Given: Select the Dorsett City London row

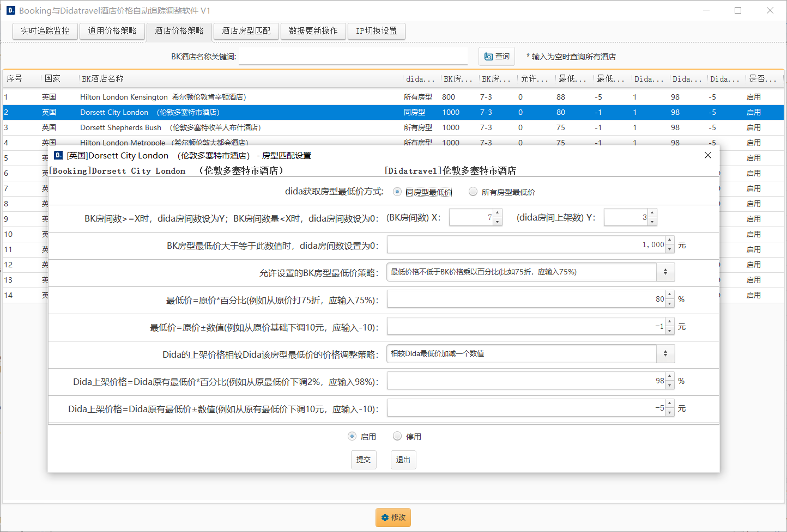Looking at the screenshot, I should (393, 112).
